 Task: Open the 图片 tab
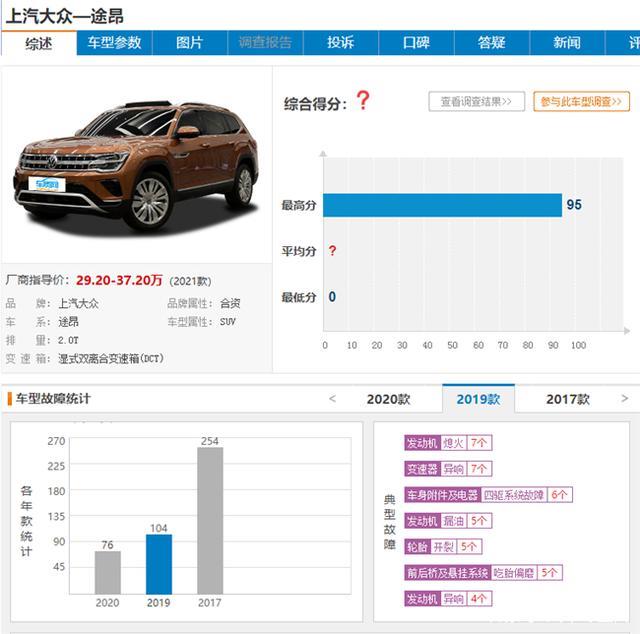click(x=189, y=42)
